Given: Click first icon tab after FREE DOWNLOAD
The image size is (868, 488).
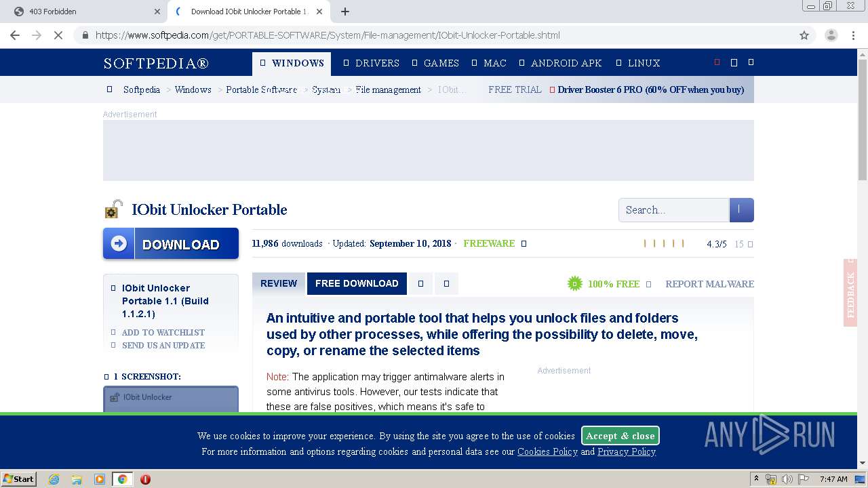Looking at the screenshot, I should tap(420, 283).
